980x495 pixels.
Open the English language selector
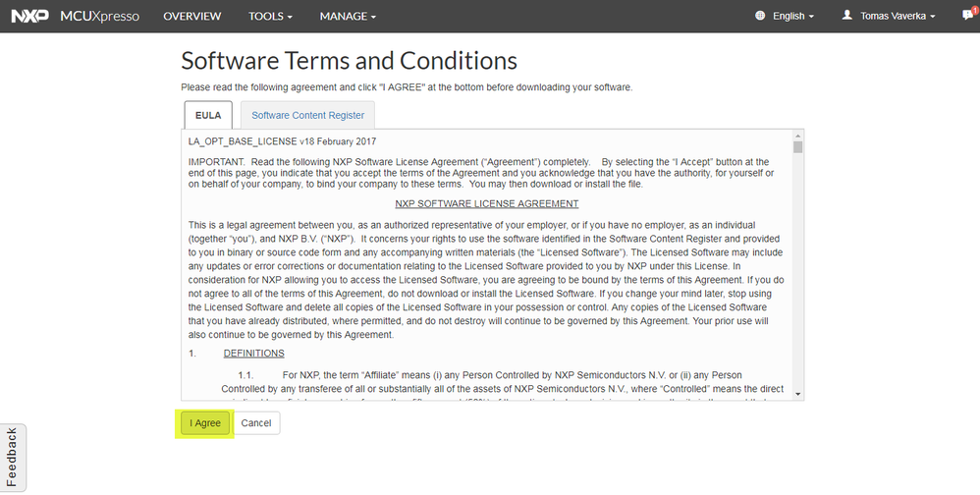click(x=793, y=16)
